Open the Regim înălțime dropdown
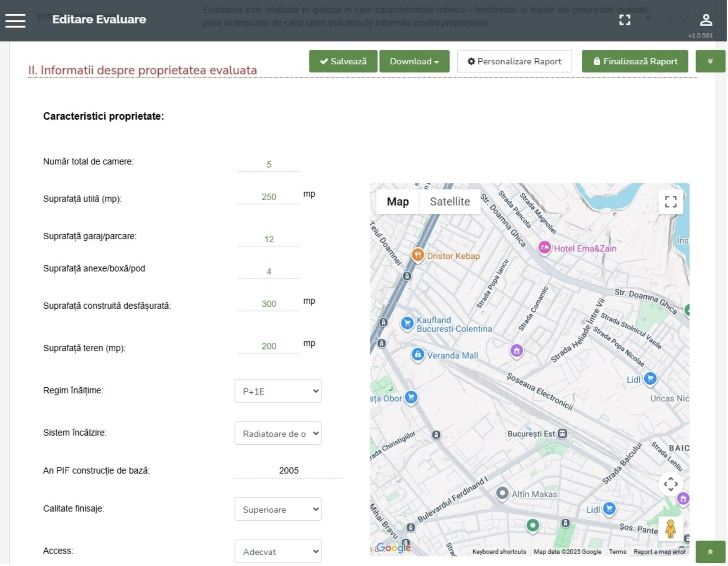Image resolution: width=728 pixels, height=566 pixels. coord(278,391)
